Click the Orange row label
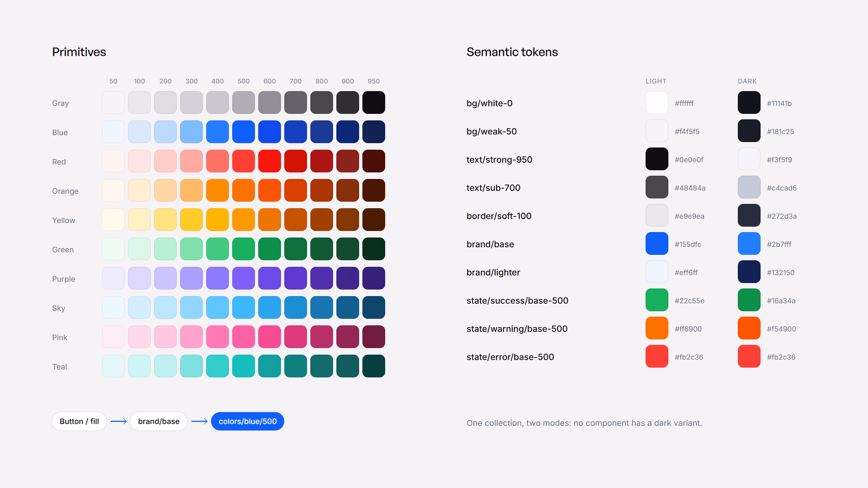Image resolution: width=868 pixels, height=488 pixels. pos(65,191)
